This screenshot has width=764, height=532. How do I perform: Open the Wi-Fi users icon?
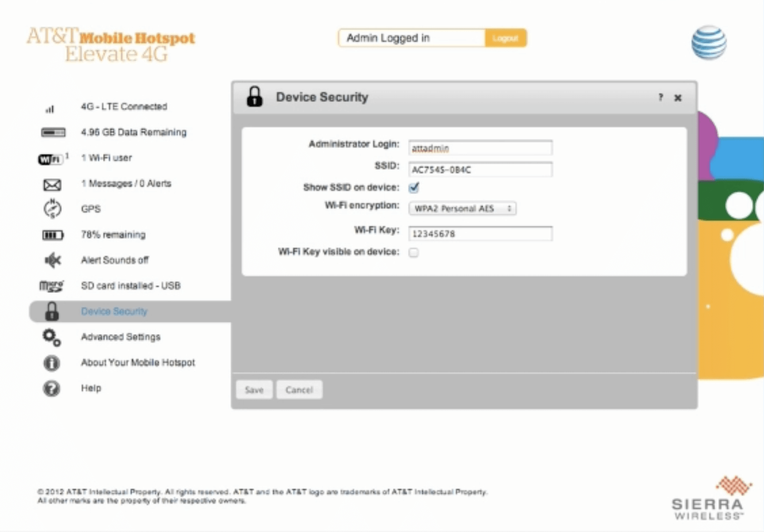pos(50,159)
